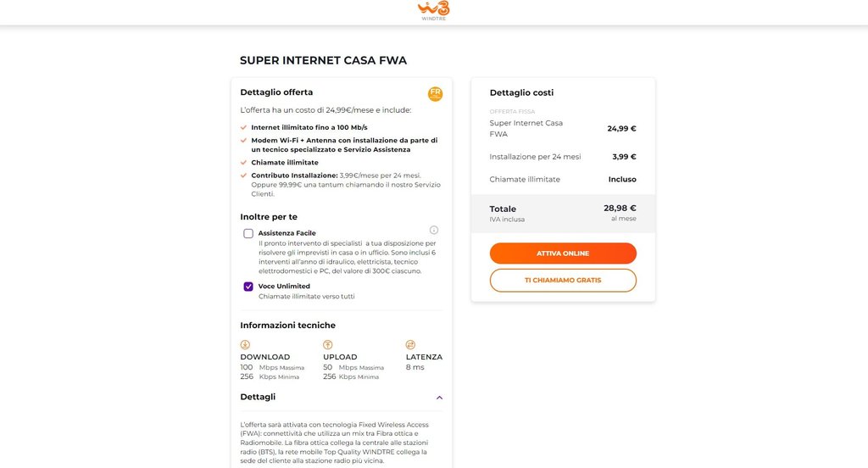Click the Download speed icon
Viewport: 868px width, 468px height.
coord(245,344)
